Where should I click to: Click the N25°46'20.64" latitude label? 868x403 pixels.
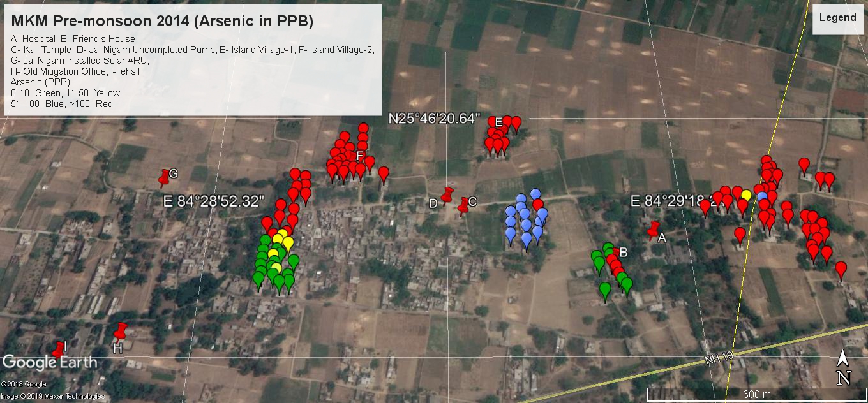point(434,119)
